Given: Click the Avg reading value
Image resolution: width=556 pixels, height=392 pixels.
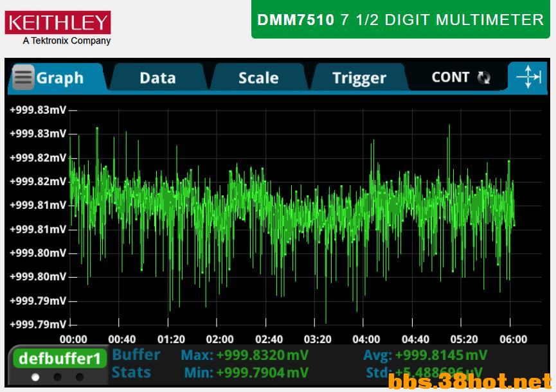Looking at the screenshot, I should [x=440, y=355].
